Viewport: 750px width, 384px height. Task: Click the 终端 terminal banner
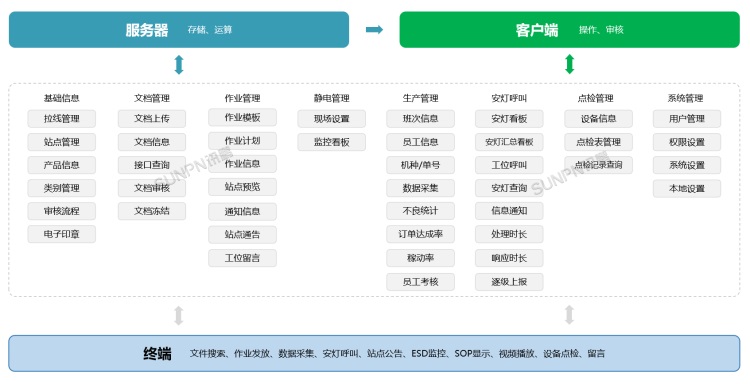[374, 353]
